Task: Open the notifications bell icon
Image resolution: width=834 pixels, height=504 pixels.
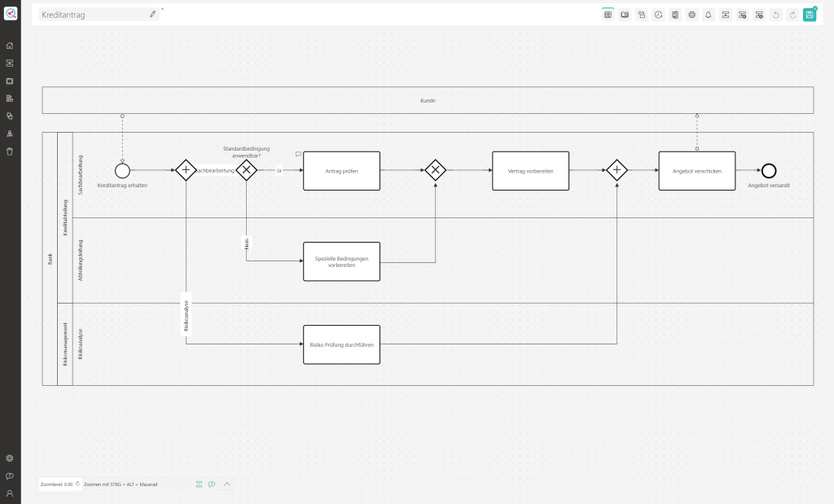Action: pos(709,14)
